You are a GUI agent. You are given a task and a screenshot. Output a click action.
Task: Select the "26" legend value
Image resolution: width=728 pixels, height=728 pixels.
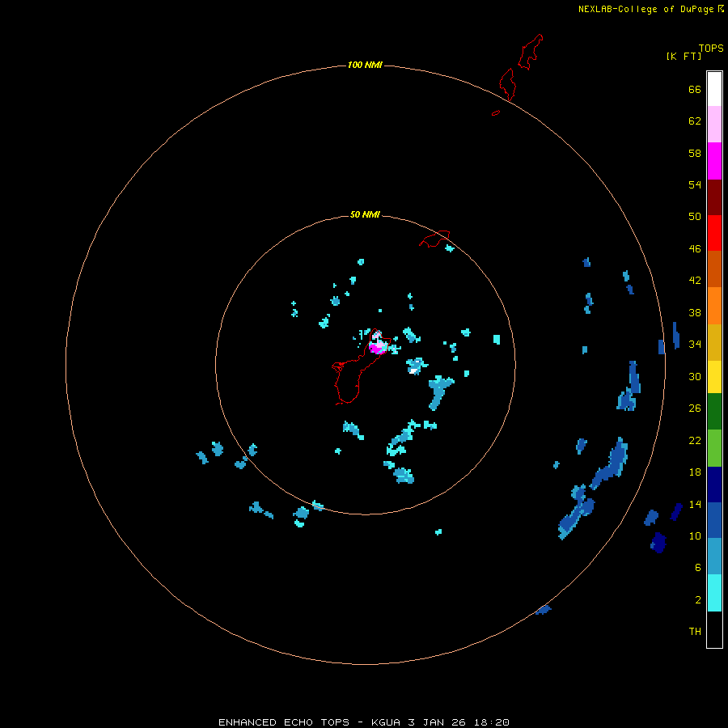tap(695, 408)
